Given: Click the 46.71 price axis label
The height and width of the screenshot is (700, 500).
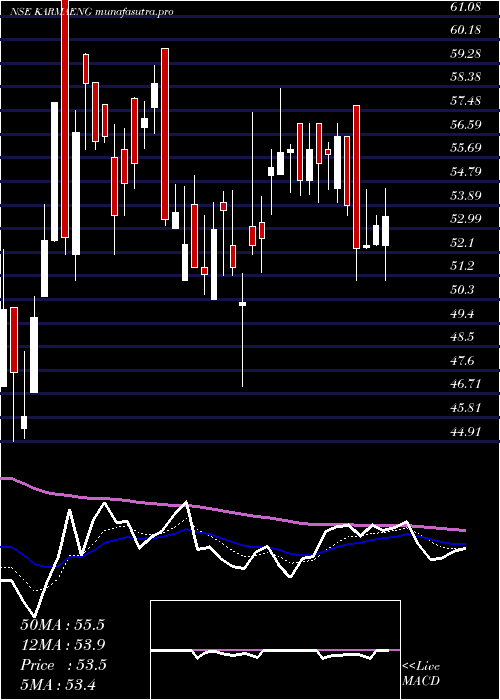Looking at the screenshot, I should point(464,383).
